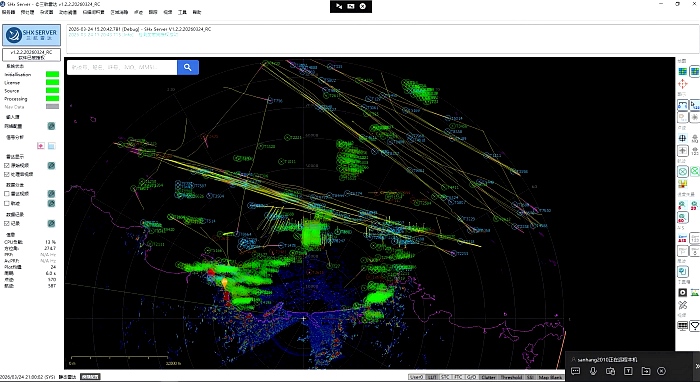Click left grid layout icon in right toolbar
This screenshot has height=382, width=700.
click(683, 71)
